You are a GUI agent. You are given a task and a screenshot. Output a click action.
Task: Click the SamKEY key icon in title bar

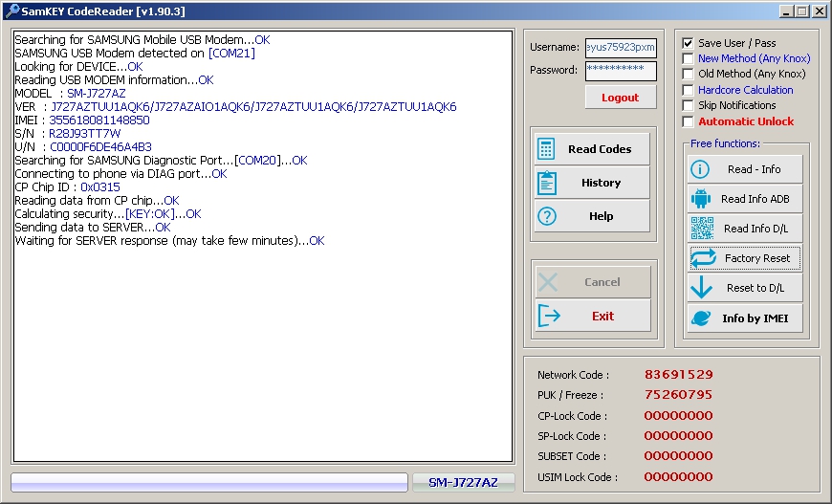[11, 11]
